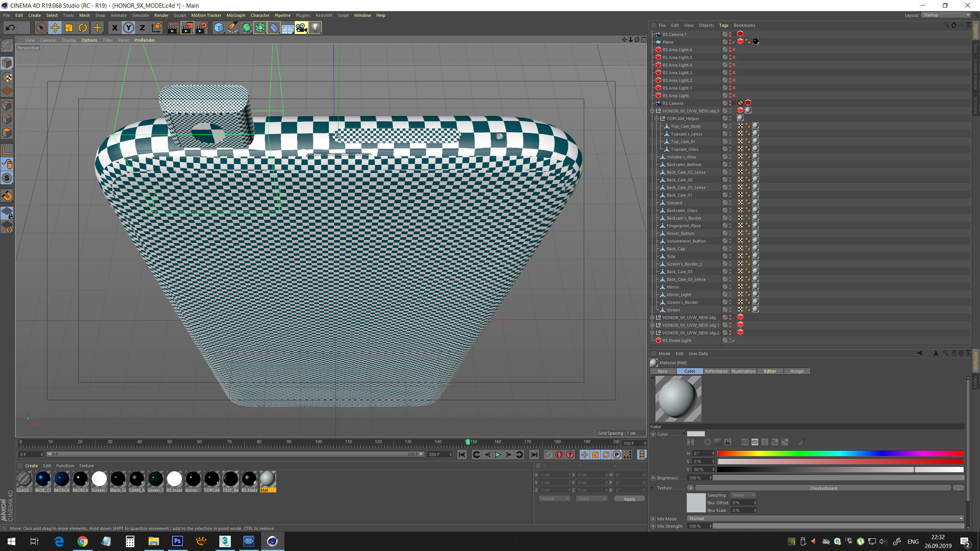The height and width of the screenshot is (551, 980).
Task: Expand HONOR_9X_UVW_NEW.obj.1 tree node
Action: [x=652, y=325]
